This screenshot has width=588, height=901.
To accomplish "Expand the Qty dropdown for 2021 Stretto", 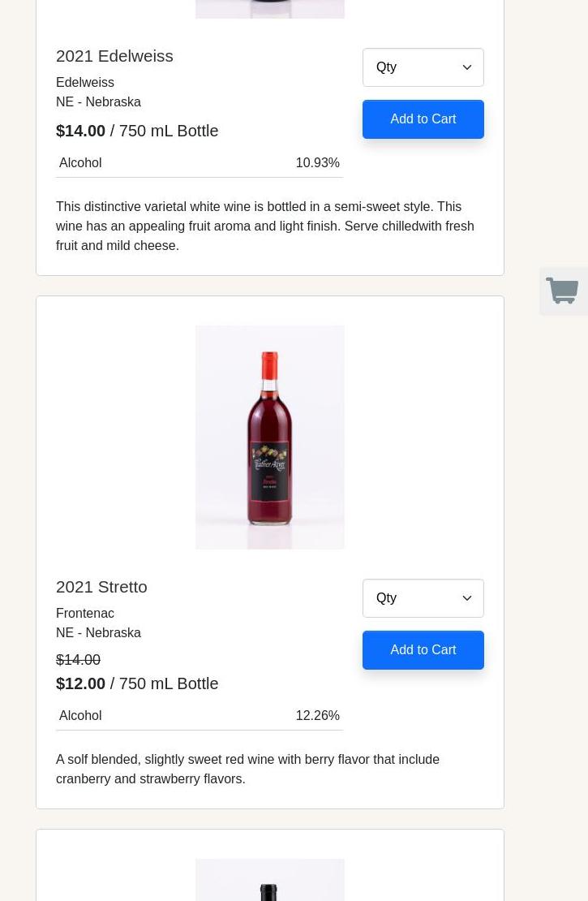I will pos(423,598).
